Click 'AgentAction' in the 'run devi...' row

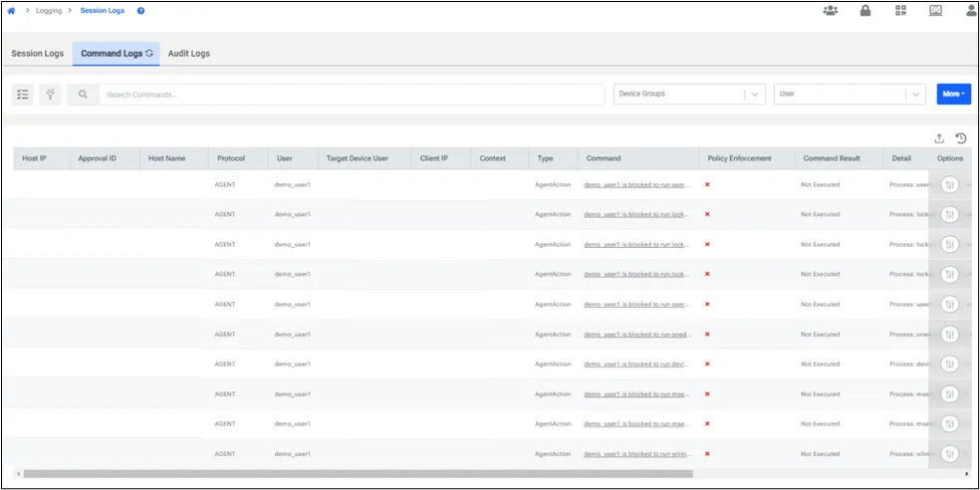click(553, 364)
